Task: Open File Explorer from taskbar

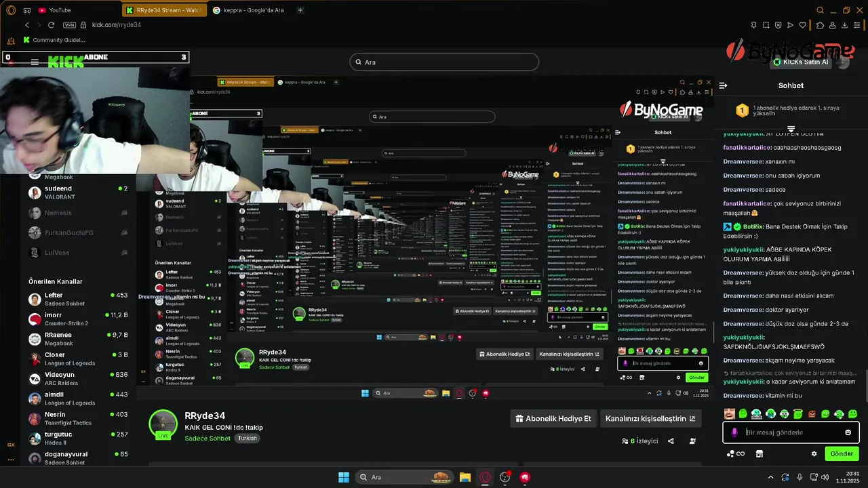Action: coord(465,477)
